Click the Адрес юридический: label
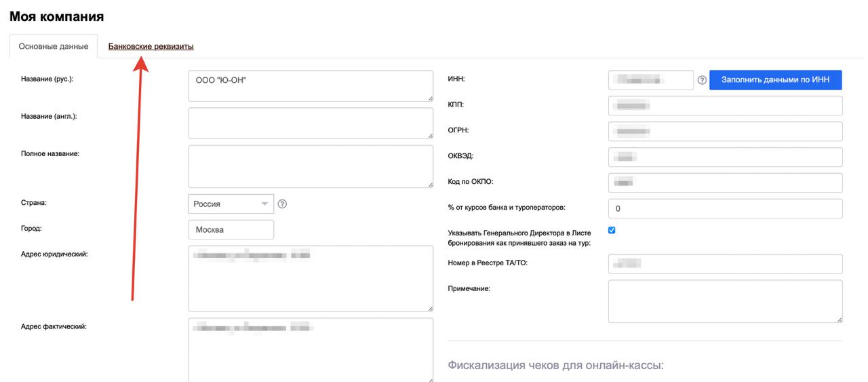 [55, 254]
